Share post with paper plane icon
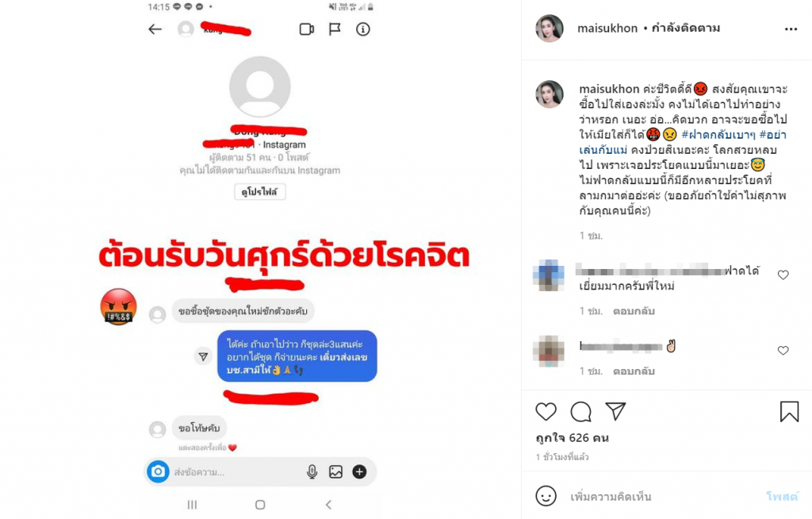The height and width of the screenshot is (519, 812). [615, 412]
